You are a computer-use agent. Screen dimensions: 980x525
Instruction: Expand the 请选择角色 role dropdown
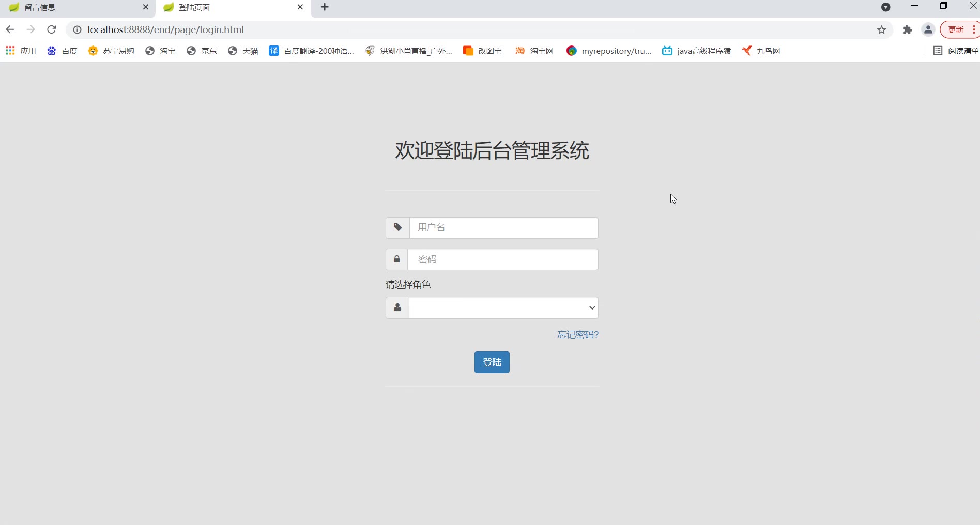point(504,308)
